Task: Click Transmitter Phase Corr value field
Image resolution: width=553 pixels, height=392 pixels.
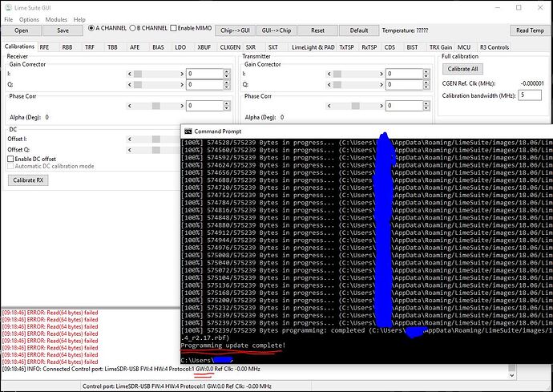Action: point(404,106)
